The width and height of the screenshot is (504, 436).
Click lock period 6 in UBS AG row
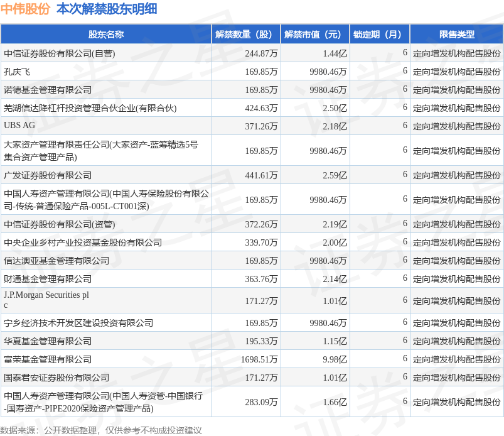(405, 125)
